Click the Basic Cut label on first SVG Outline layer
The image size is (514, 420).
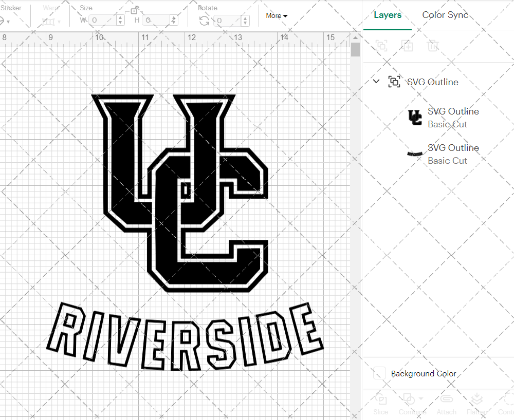(447, 124)
